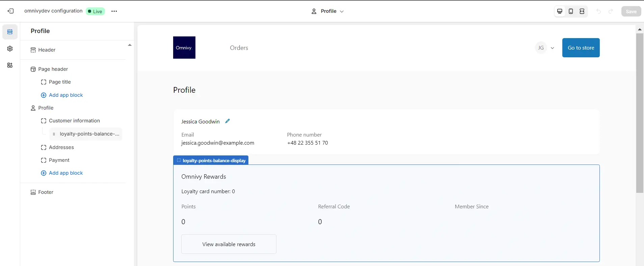Expand the JG account dropdown chevron
Image resolution: width=644 pixels, height=266 pixels.
pyautogui.click(x=553, y=48)
